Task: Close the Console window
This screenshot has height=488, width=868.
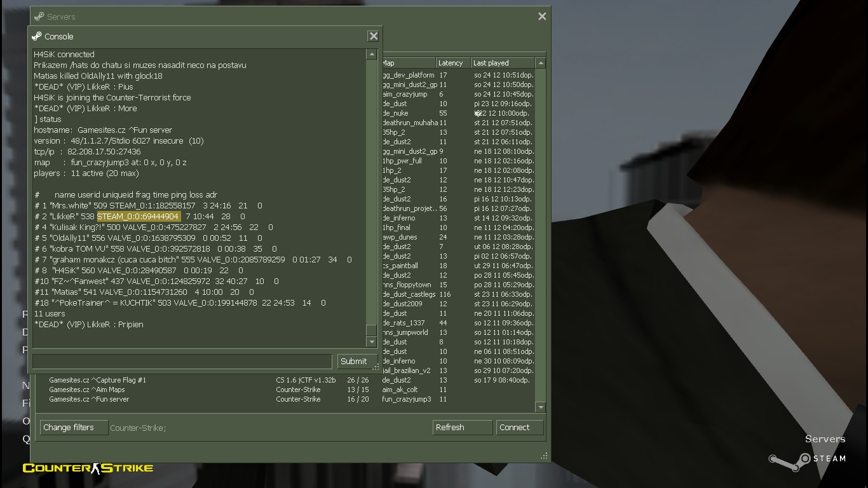Action: (374, 36)
